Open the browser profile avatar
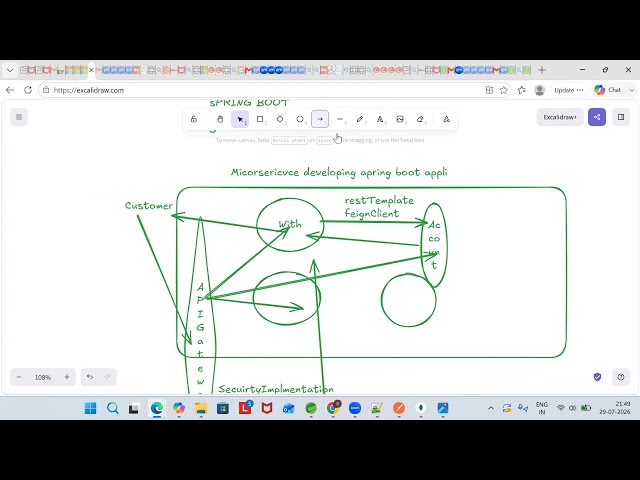The width and height of the screenshot is (640, 480). (x=540, y=90)
